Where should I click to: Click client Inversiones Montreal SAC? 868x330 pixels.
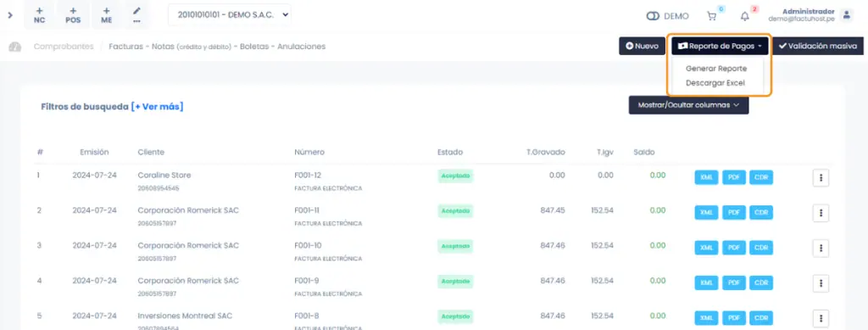(x=185, y=316)
